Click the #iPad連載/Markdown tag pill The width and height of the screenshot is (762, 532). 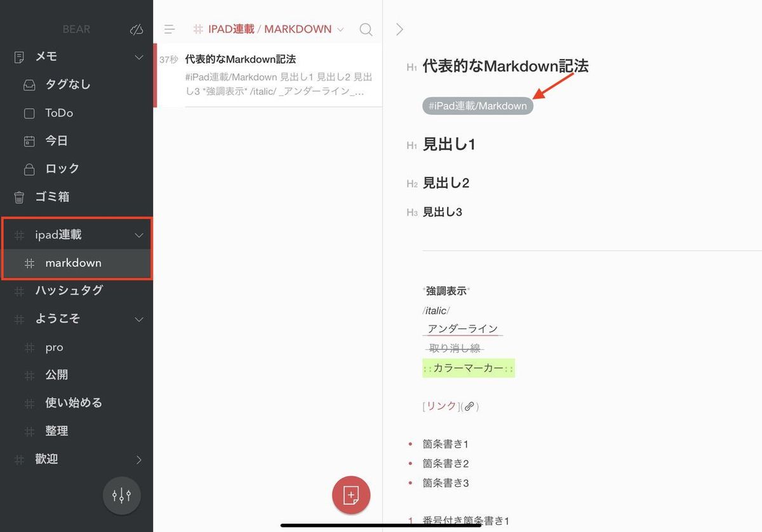(x=478, y=106)
